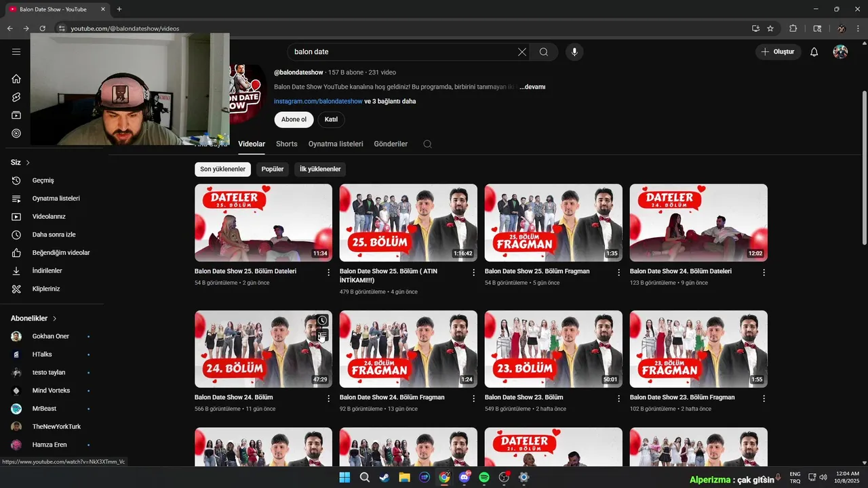This screenshot has height=488, width=868.
Task: Filter videos by Popüler chip
Action: [x=273, y=169]
